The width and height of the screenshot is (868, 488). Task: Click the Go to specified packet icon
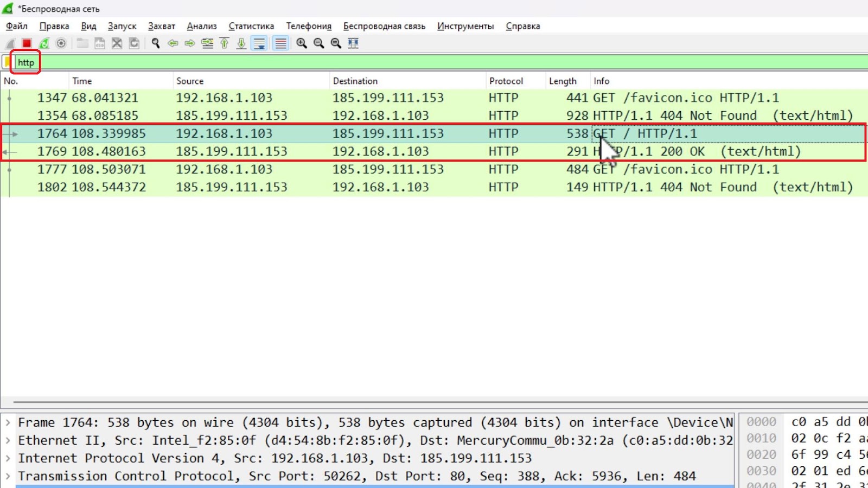click(207, 43)
